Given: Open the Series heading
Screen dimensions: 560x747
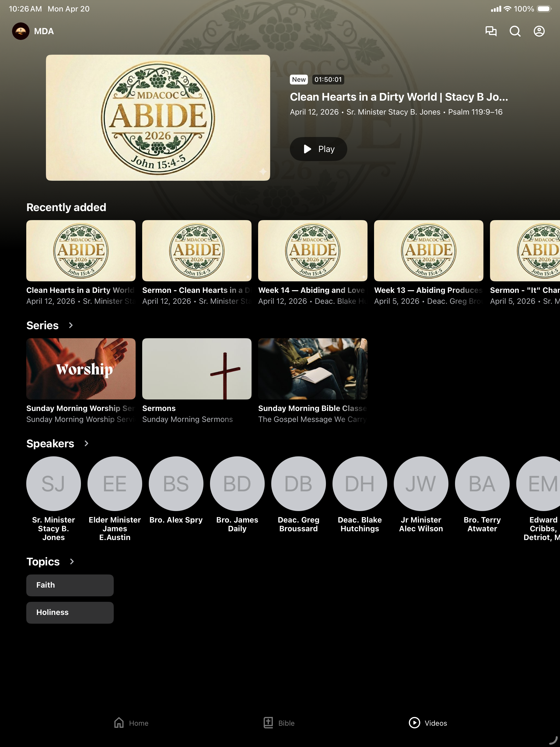Looking at the screenshot, I should click(x=43, y=325).
